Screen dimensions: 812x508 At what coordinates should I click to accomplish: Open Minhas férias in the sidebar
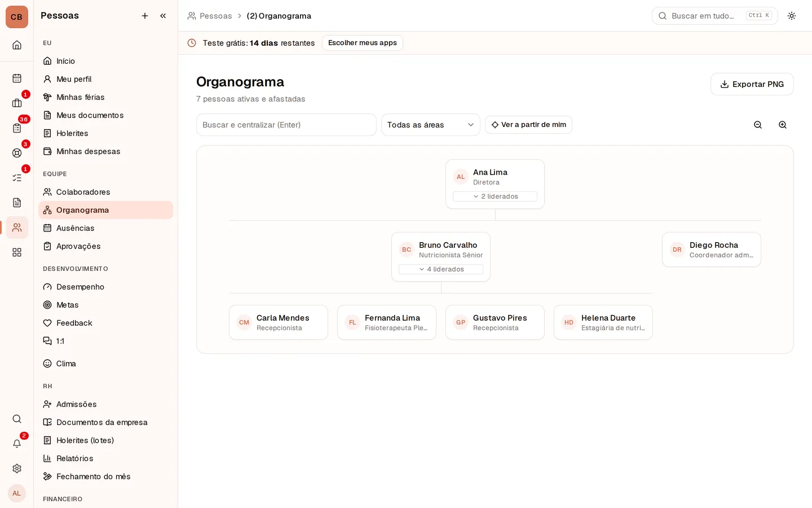[105, 97]
